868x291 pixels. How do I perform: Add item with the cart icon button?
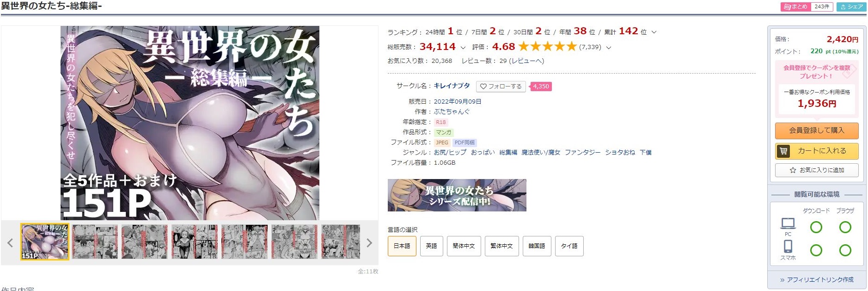816,151
